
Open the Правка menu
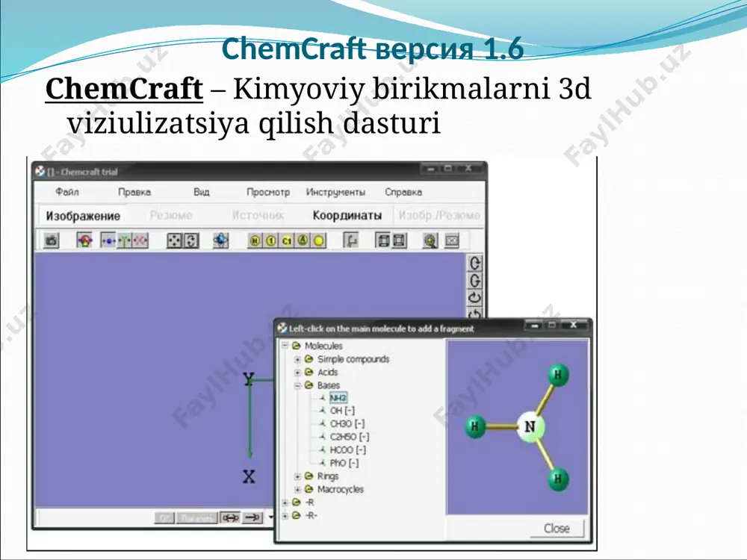(x=134, y=192)
